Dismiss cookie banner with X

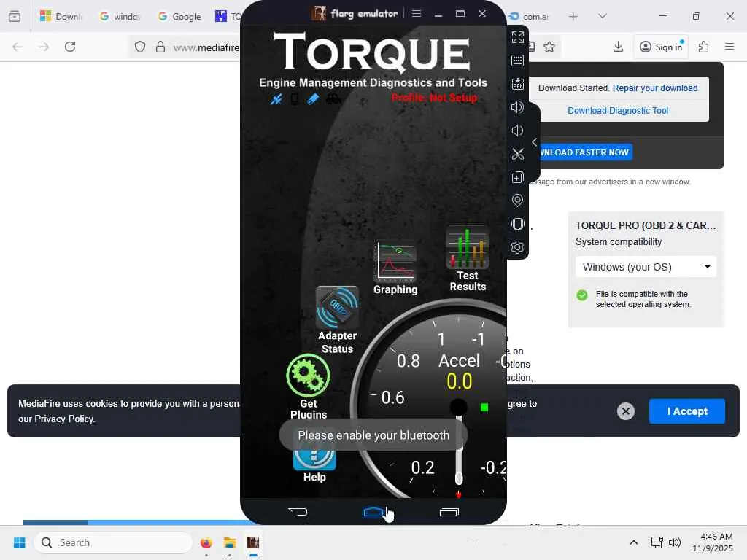625,411
